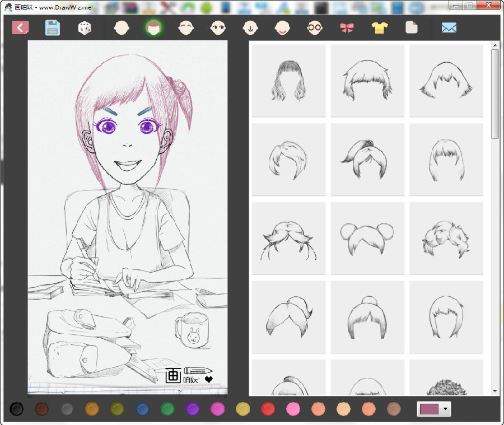This screenshot has width=504, height=425.
Task: Click the avatar drawing canvas preview
Action: pyautogui.click(x=128, y=217)
